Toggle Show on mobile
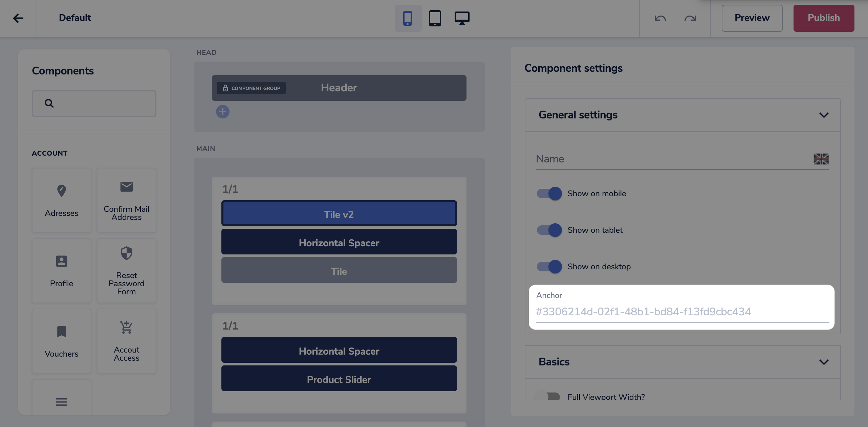868x427 pixels. (x=549, y=194)
